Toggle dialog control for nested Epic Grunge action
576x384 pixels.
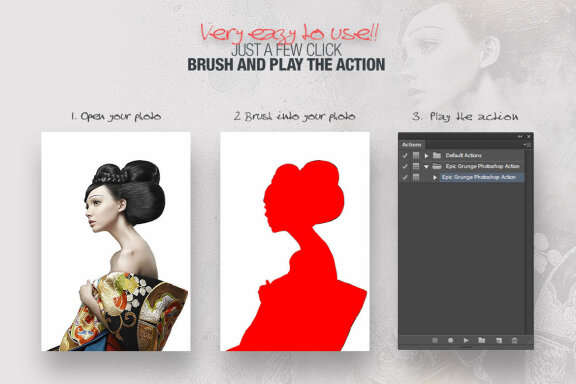click(x=416, y=177)
